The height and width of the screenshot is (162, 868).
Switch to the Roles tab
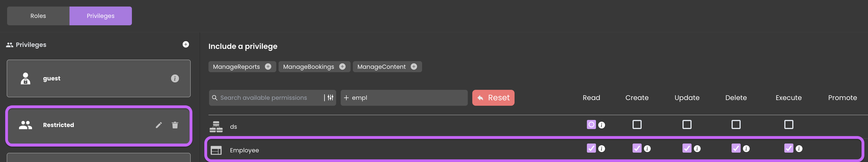(x=38, y=16)
